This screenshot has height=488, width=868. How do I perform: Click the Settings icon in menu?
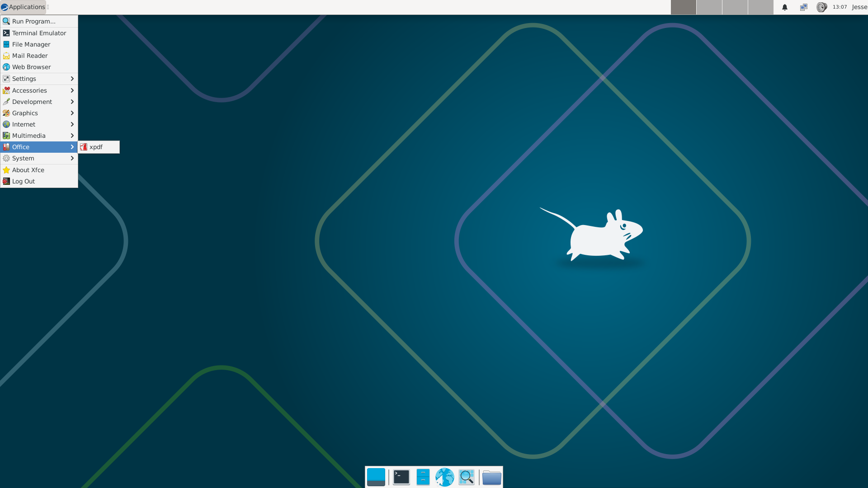point(6,79)
